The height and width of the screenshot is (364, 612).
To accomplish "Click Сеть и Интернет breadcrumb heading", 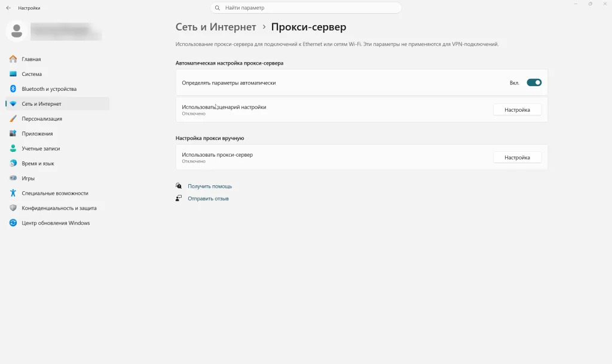I will [x=216, y=27].
